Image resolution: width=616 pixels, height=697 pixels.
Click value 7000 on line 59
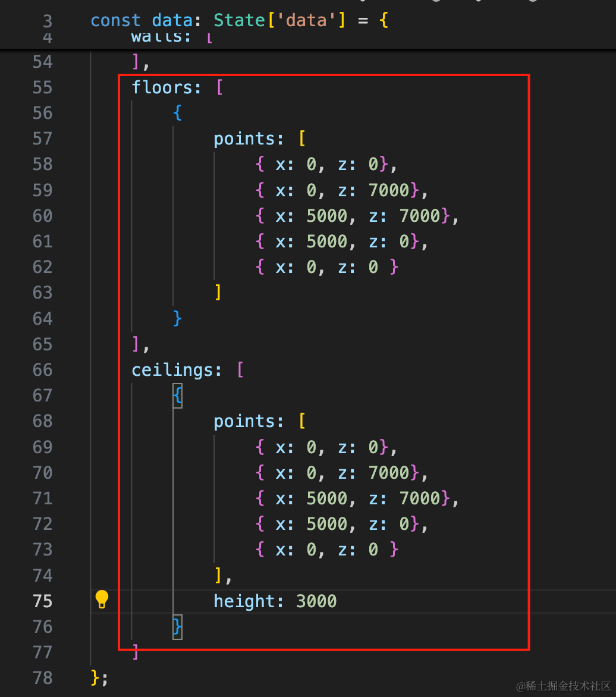point(389,190)
